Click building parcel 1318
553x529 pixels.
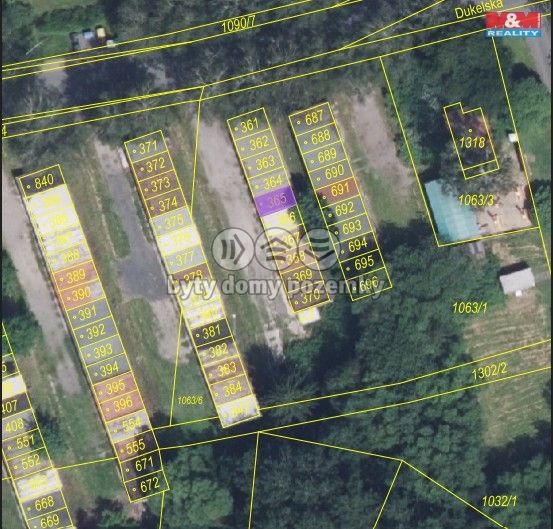point(472,141)
